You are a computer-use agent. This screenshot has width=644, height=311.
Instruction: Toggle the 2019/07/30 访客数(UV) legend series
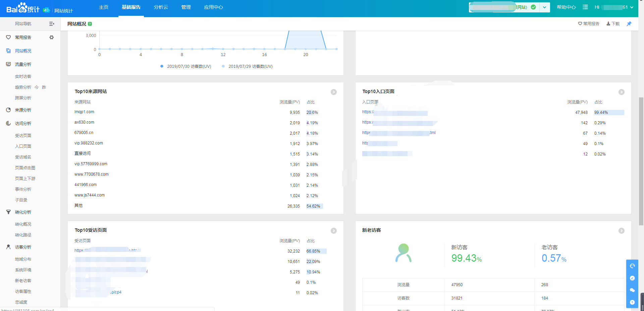click(x=186, y=66)
